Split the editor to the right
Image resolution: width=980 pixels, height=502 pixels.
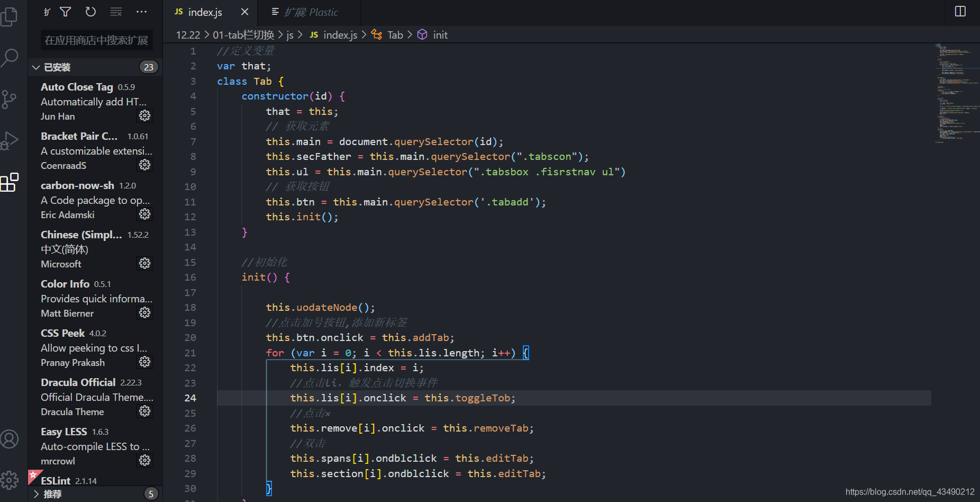pyautogui.click(x=960, y=12)
